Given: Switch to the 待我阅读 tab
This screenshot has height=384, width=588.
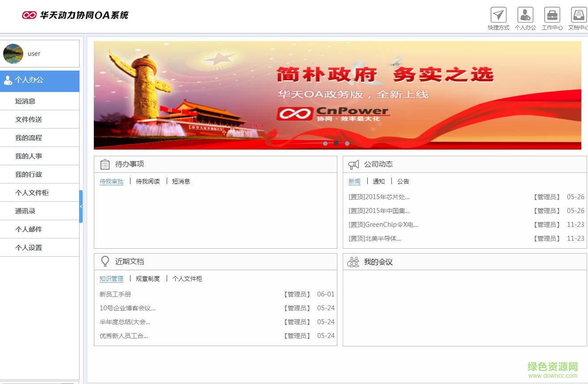Looking at the screenshot, I should pos(148,181).
